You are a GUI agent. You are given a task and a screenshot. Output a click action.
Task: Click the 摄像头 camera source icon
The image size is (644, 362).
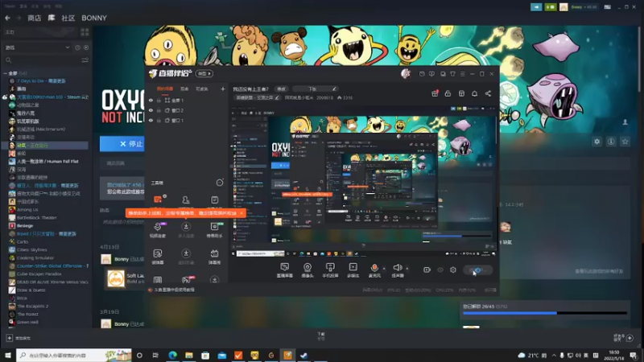point(308,270)
